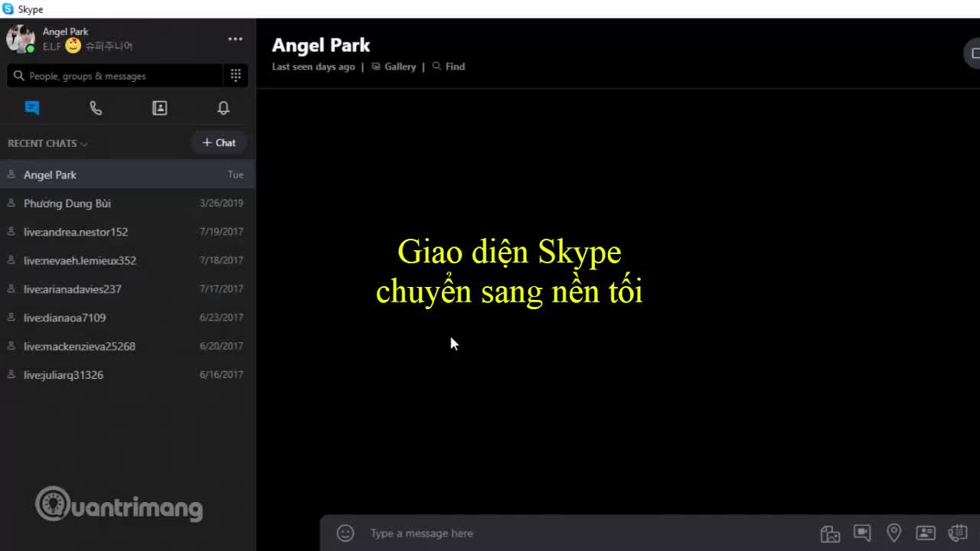The image size is (980, 551).
Task: Open the Contacts tab icon
Action: [159, 108]
